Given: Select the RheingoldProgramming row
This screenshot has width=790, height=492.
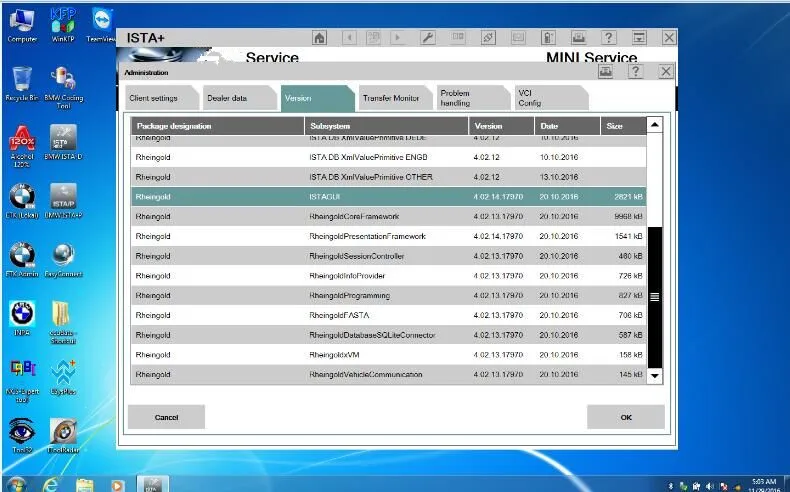Looking at the screenshot, I should point(388,296).
